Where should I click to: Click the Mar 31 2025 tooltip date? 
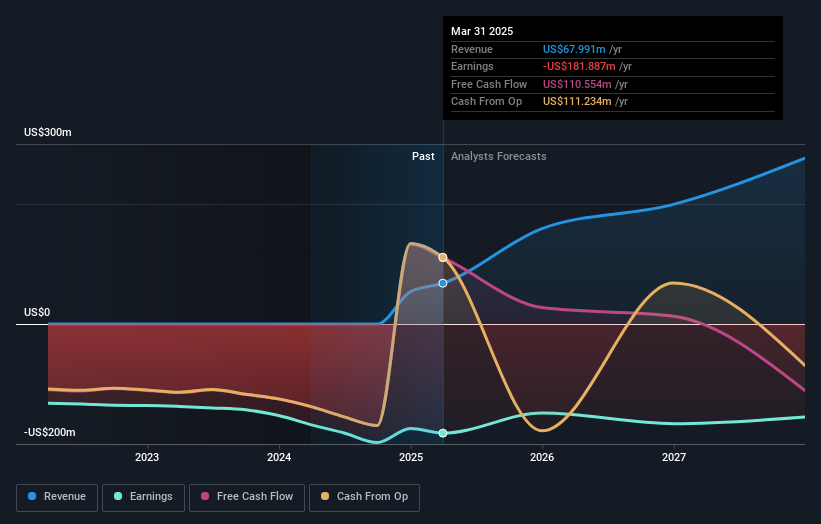tap(482, 31)
